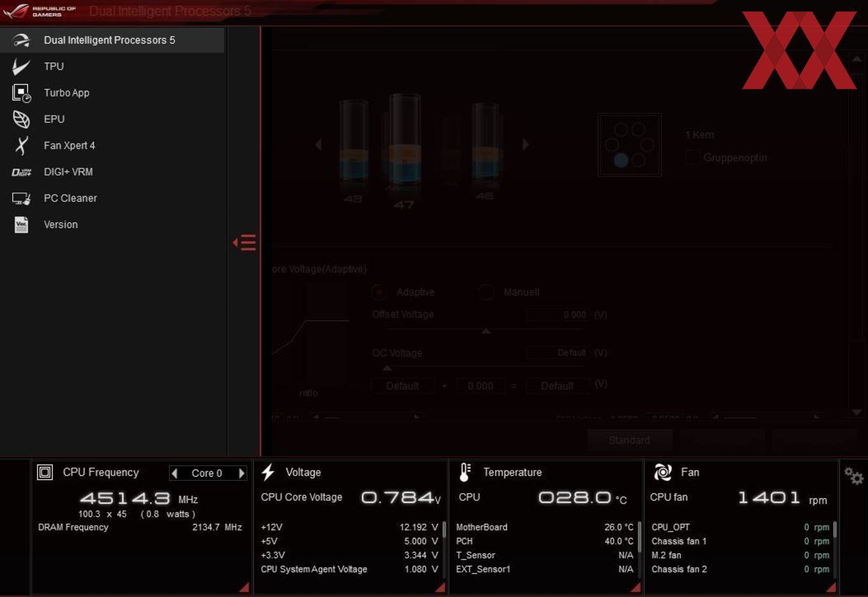868x597 pixels.
Task: Select the Manuell radio button
Action: click(x=486, y=292)
